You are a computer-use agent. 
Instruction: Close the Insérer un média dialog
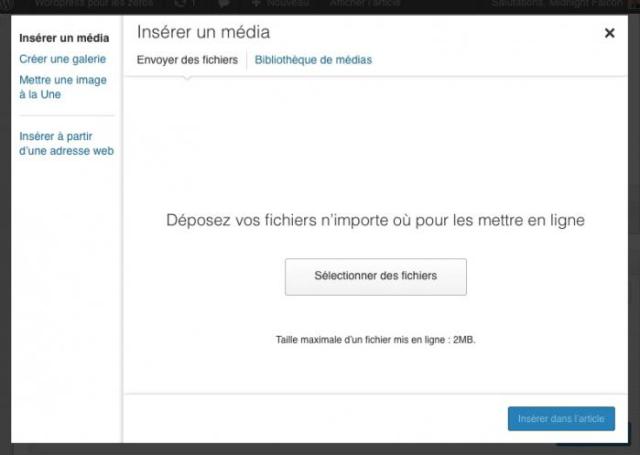[x=609, y=33]
